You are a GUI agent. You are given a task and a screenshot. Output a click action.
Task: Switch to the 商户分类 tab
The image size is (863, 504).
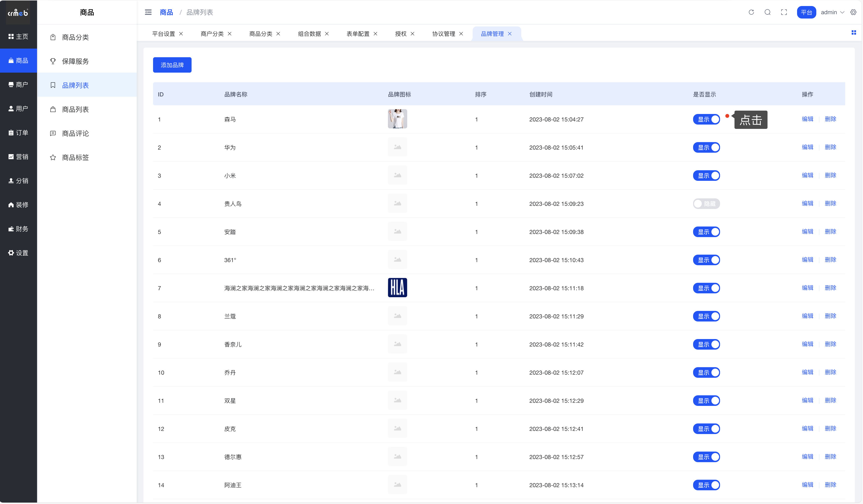pos(212,33)
